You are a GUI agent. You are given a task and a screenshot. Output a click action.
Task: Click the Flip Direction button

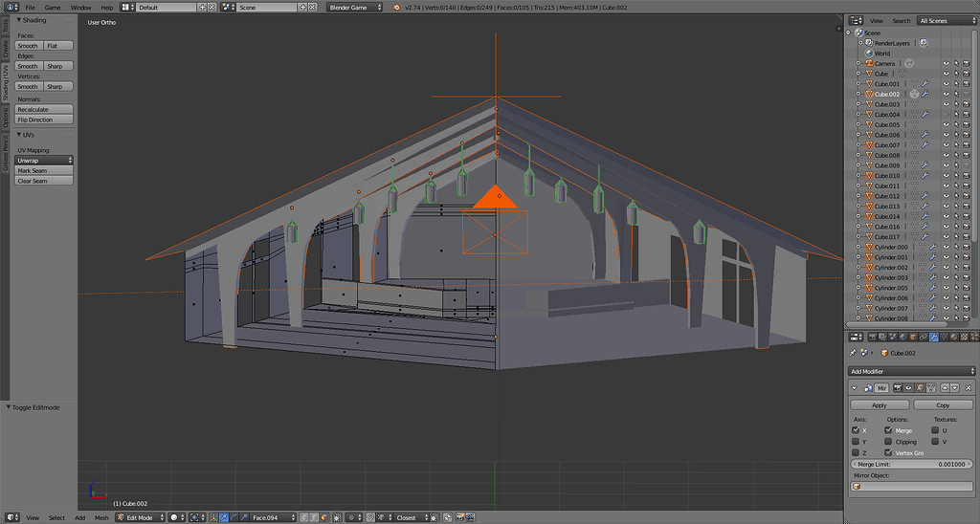(x=44, y=120)
